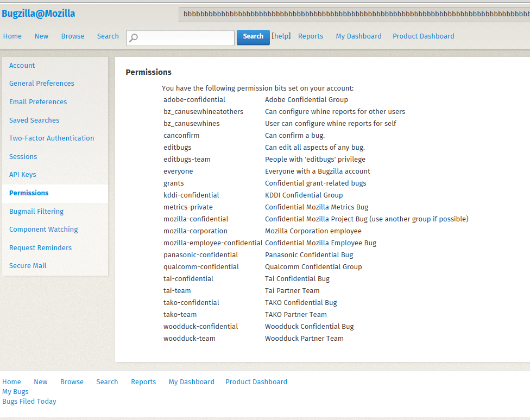The width and height of the screenshot is (530, 420).
Task: Go to Home in top navigation
Action: pyautogui.click(x=12, y=36)
